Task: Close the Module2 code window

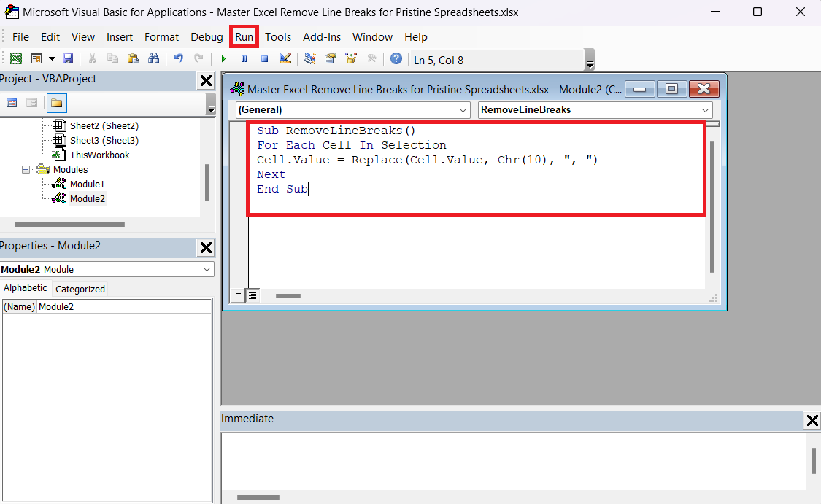Action: coord(704,90)
